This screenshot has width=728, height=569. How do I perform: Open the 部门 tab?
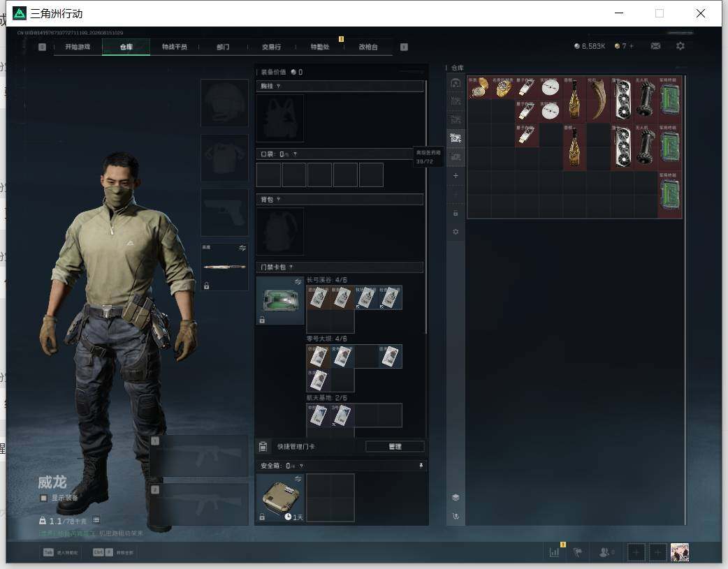click(223, 47)
